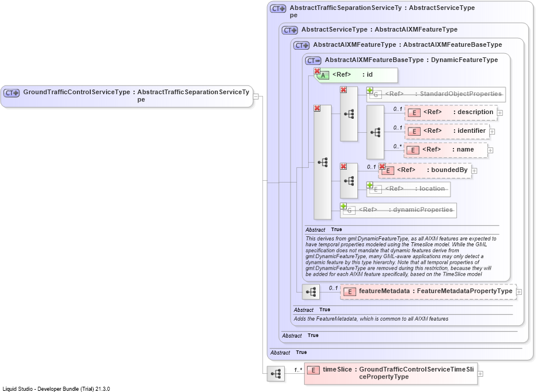Click AbstractAIXMFeatureType : AbstractAIXMFeatureBaseType title

click(408, 44)
